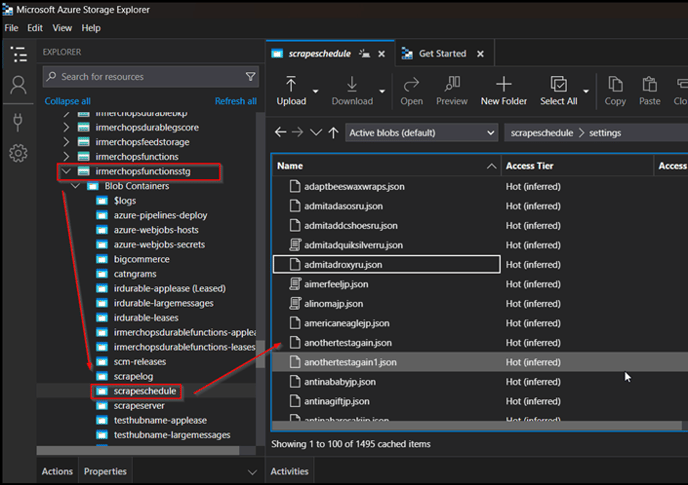Create a New Folder from toolbar
Viewport: 688px width, 485px height.
[504, 91]
